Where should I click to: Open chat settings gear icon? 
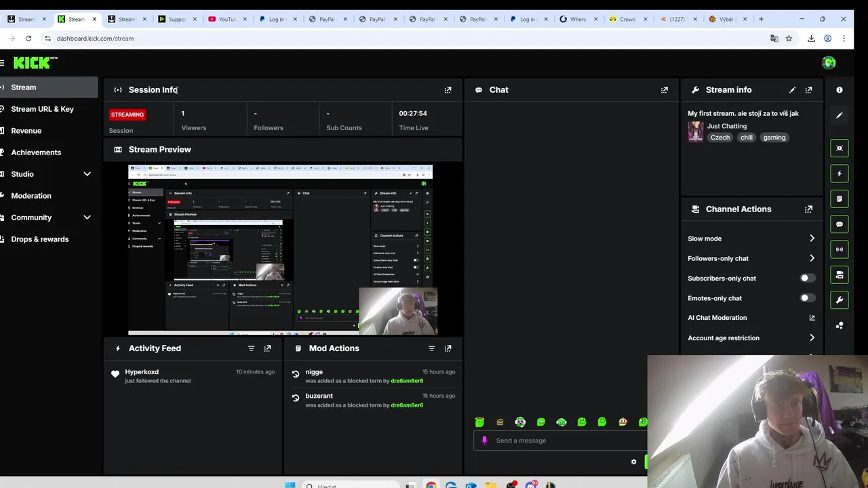pyautogui.click(x=633, y=462)
